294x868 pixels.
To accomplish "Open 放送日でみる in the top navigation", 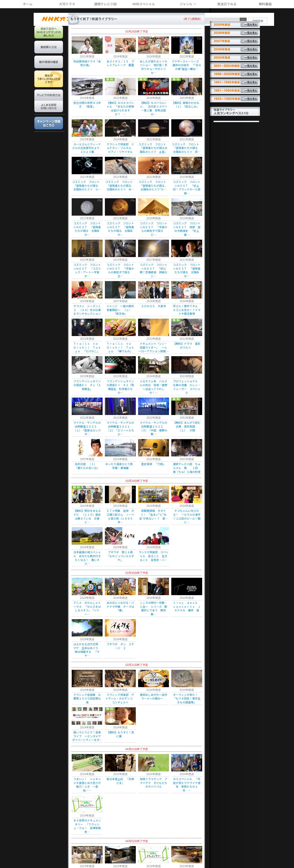I will pos(227,4).
